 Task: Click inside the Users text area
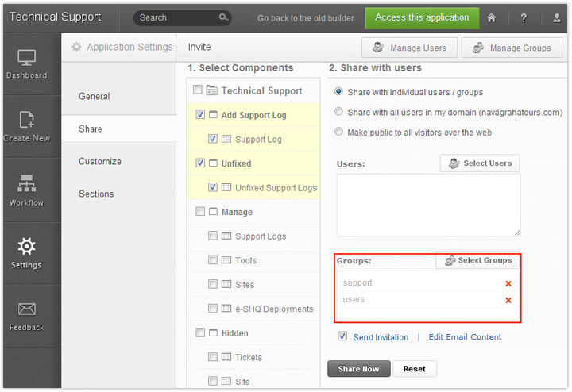pos(428,205)
